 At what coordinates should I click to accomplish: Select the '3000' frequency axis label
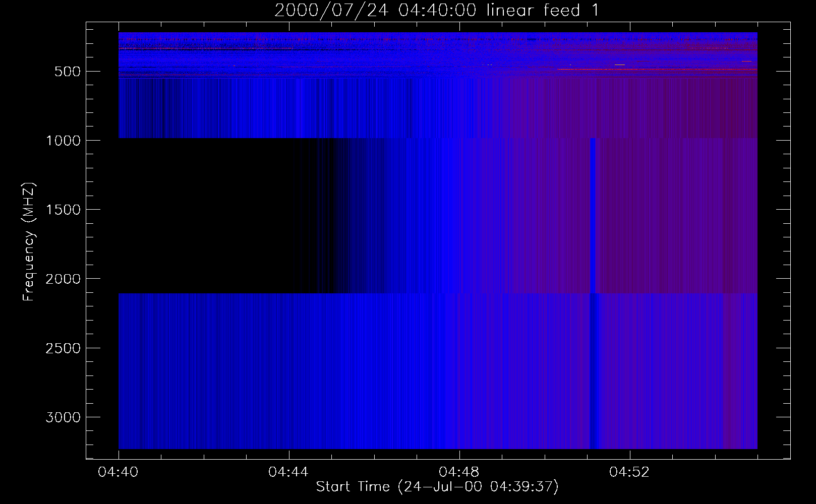click(63, 417)
